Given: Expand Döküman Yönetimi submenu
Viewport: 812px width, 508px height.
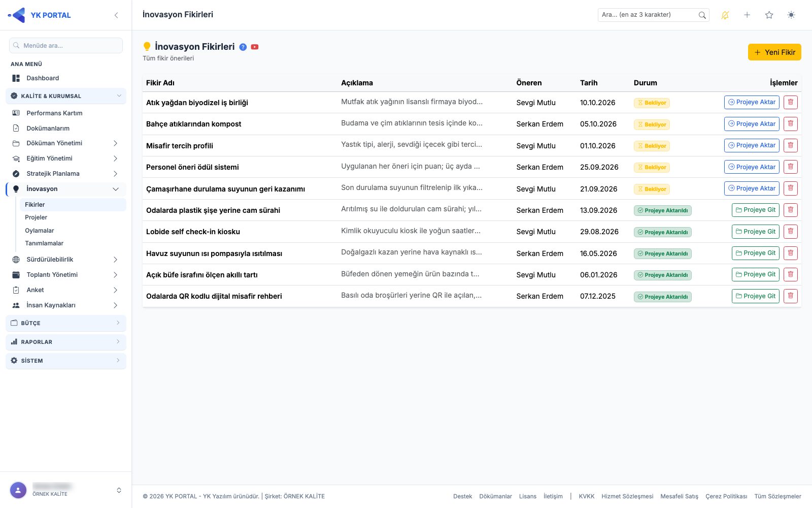Looking at the screenshot, I should click(66, 143).
